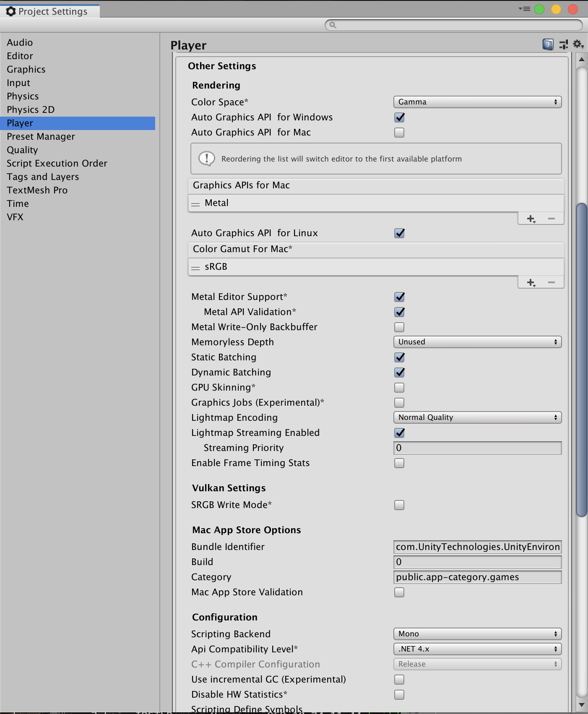Viewport: 588px width, 714px height.
Task: Remove the selected color gamut
Action: 552,283
